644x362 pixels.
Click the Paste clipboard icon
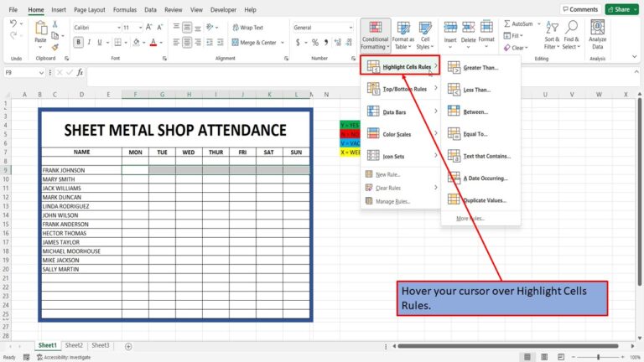pyautogui.click(x=40, y=28)
